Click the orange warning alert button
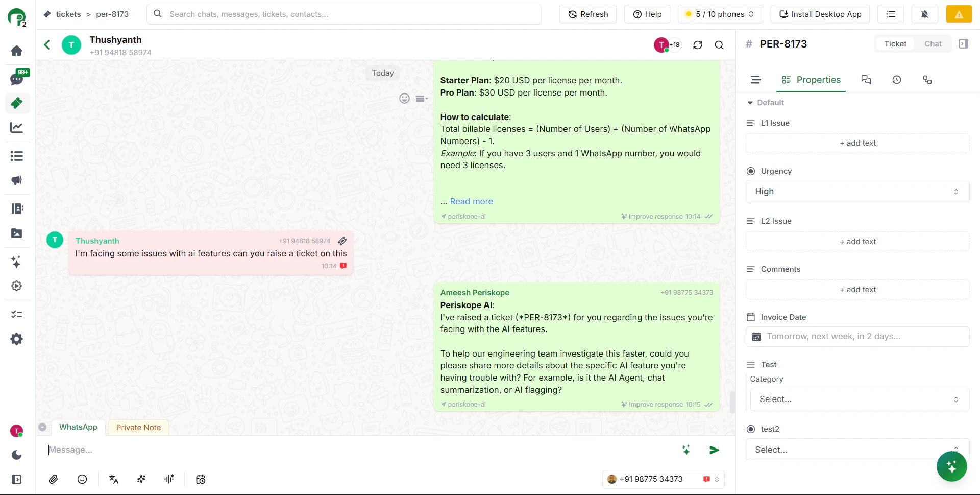Viewport: 980px width, 495px height. tap(959, 14)
